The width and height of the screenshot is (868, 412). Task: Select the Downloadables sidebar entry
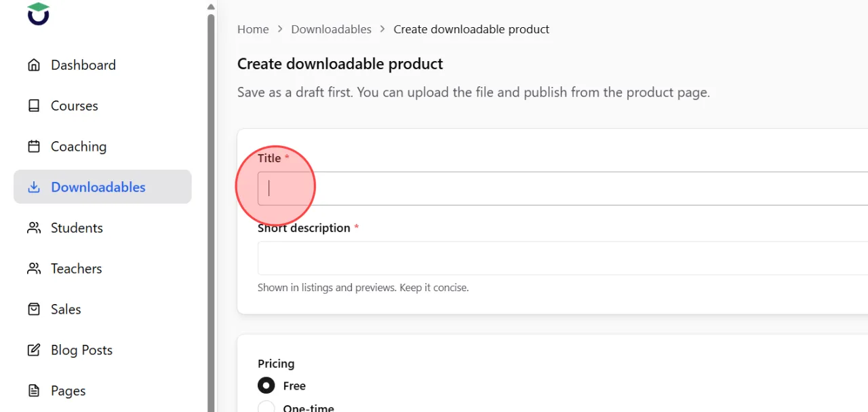pyautogui.click(x=102, y=187)
